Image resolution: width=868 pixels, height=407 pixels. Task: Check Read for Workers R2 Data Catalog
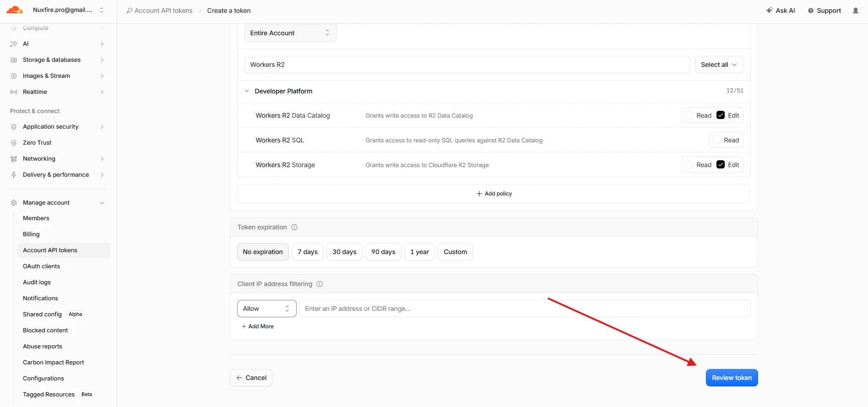[689, 115]
